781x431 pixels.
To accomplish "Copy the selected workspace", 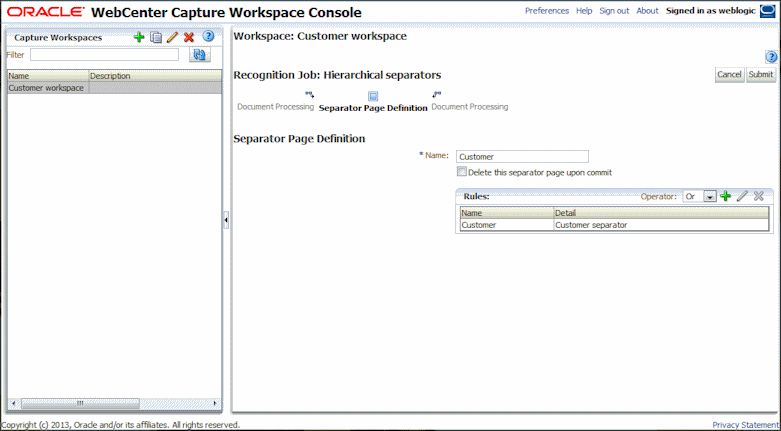I will (x=156, y=37).
